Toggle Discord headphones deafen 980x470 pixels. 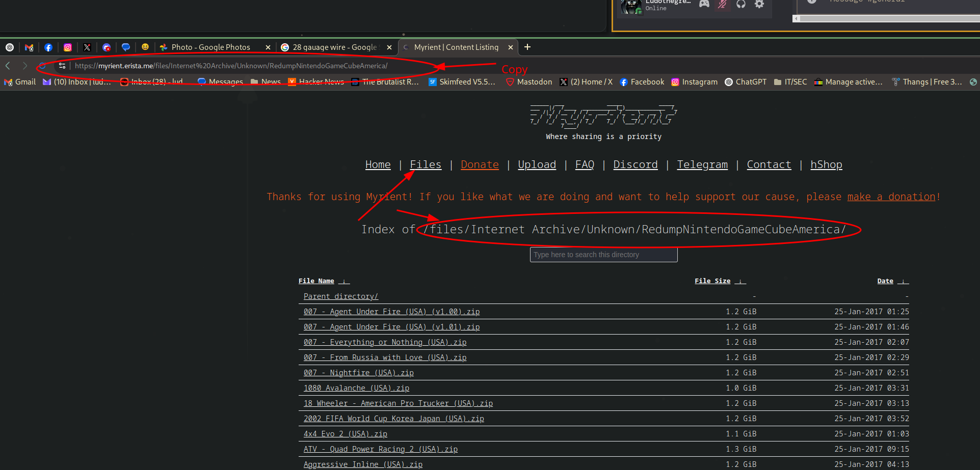point(741,4)
